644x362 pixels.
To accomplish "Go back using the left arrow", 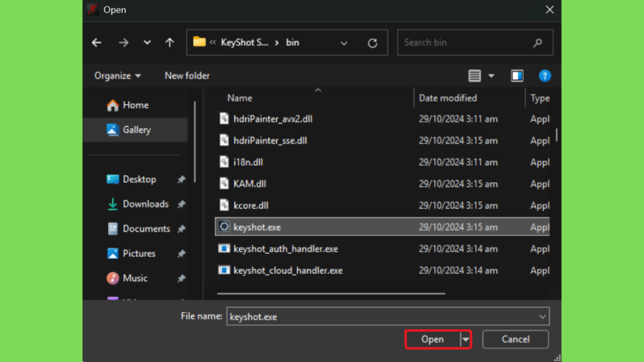I will [96, 43].
